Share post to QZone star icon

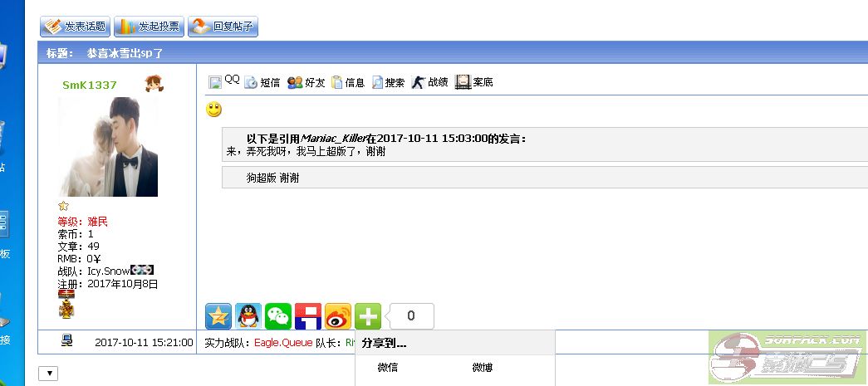(x=218, y=316)
